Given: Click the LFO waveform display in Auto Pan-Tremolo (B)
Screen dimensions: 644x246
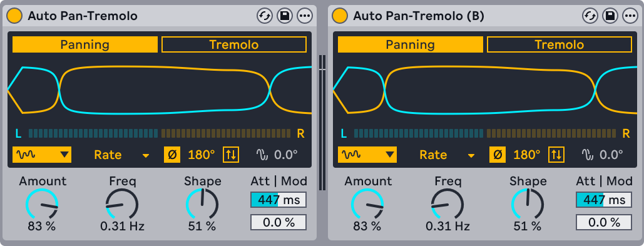Looking at the screenshot, I should (x=484, y=90).
